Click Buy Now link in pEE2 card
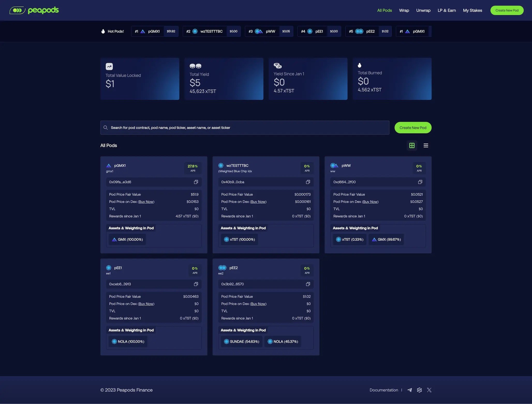The width and height of the screenshot is (532, 404). pyautogui.click(x=258, y=304)
